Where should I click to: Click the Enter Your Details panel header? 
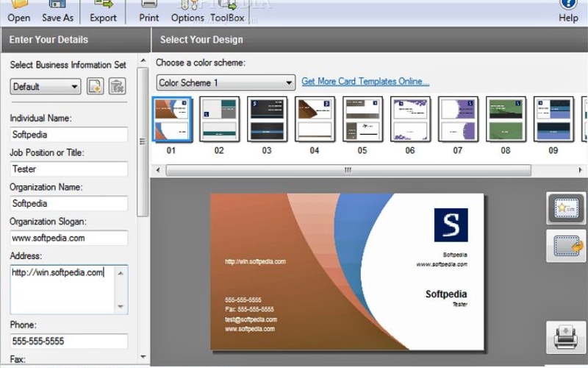76,40
